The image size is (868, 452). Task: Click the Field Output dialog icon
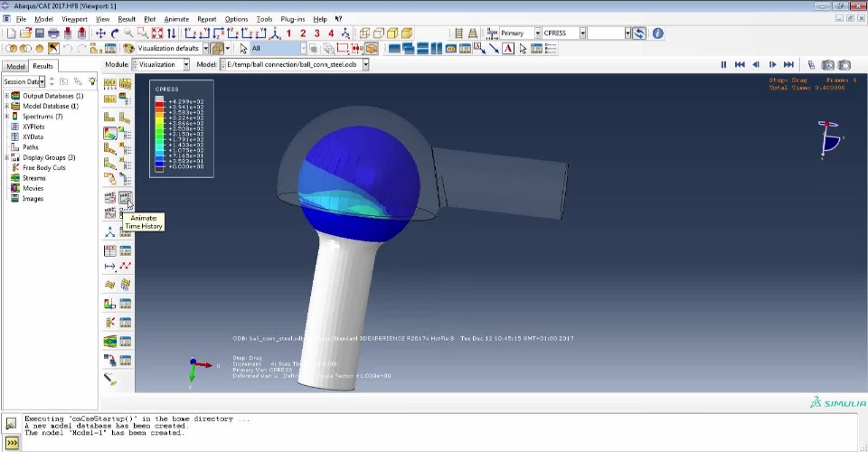492,33
